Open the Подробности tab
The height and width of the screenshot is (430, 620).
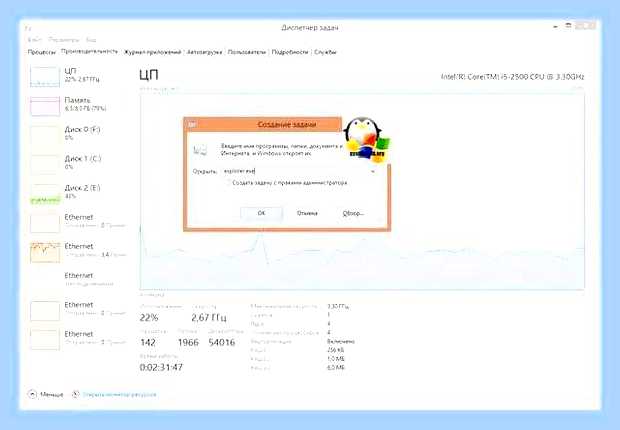tap(289, 52)
